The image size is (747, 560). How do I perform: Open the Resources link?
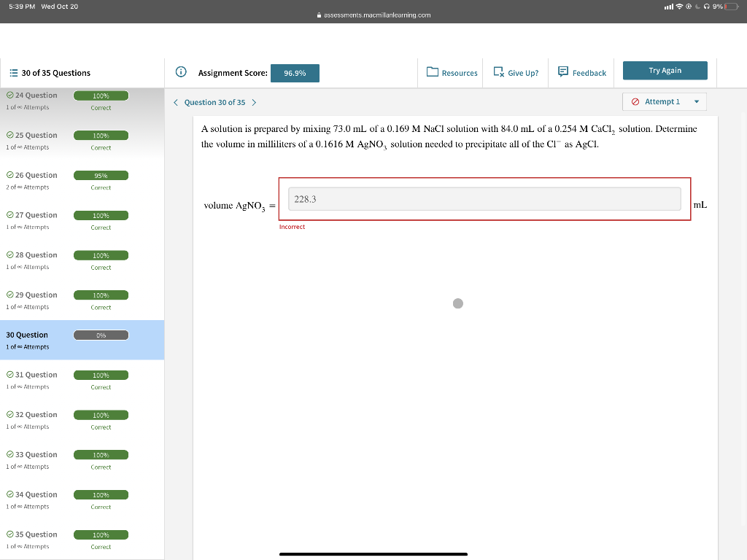[460, 73]
